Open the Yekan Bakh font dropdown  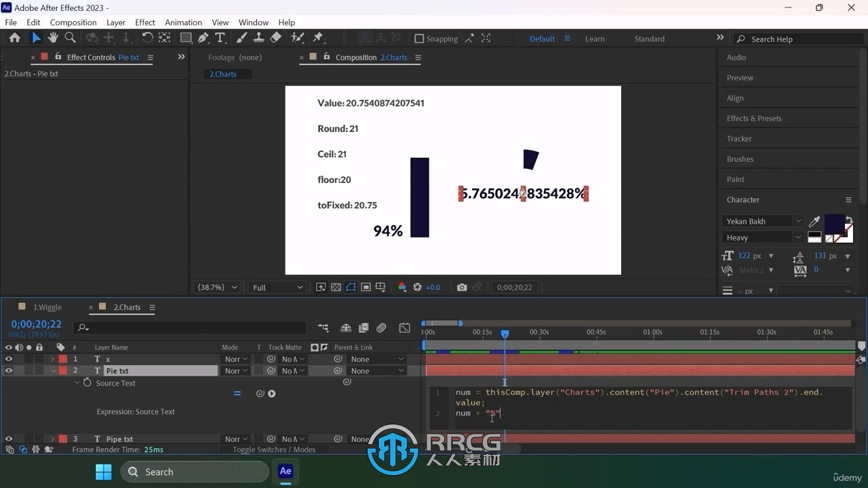[x=763, y=222]
